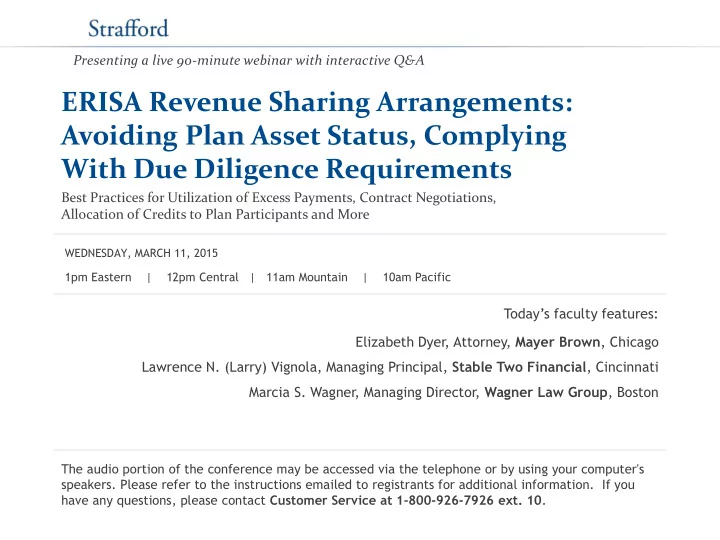Click the "Today's faculty features:" heading
Image resolution: width=720 pixels, height=540 pixels.
(x=581, y=314)
